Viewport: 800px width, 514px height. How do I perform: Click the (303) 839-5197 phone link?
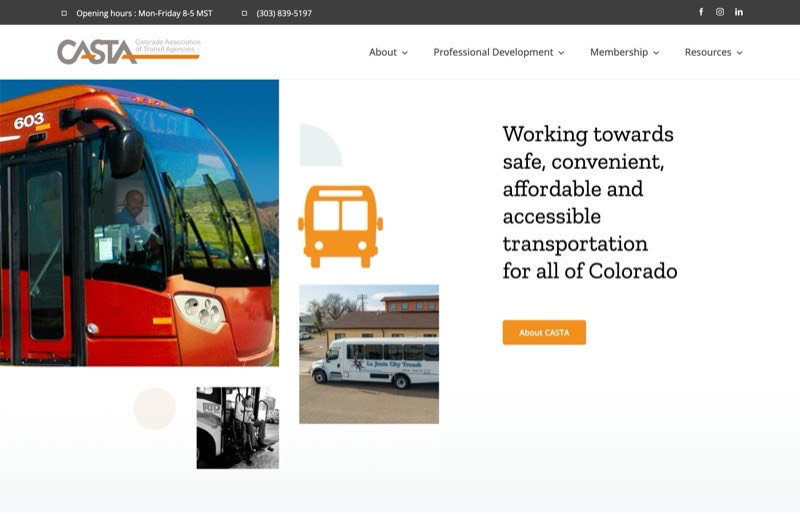coord(284,13)
